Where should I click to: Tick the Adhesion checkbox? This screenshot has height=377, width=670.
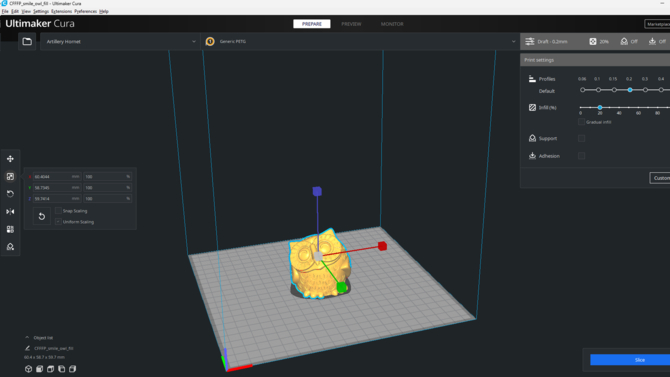tap(582, 156)
